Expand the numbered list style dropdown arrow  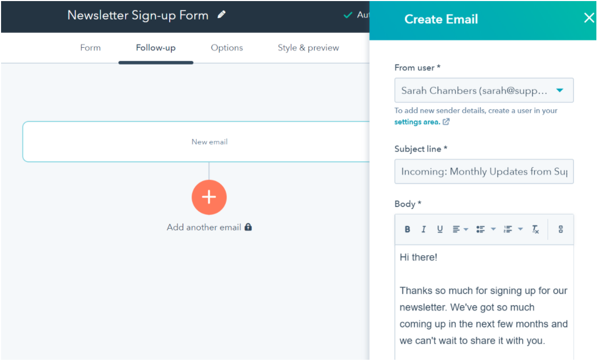click(x=521, y=229)
